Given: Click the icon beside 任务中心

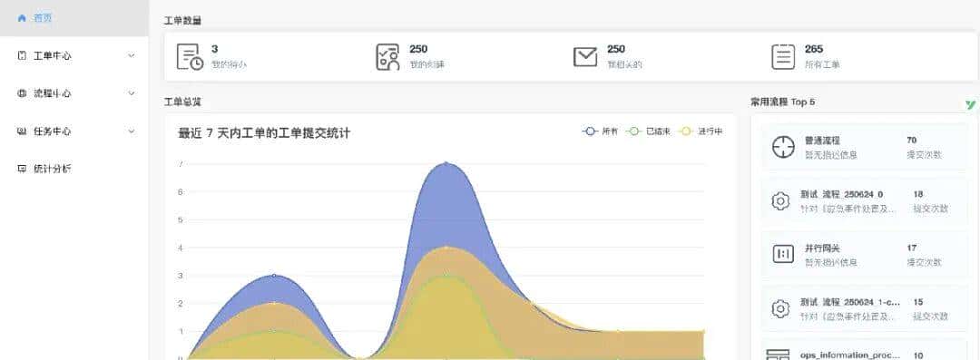Looking at the screenshot, I should [22, 131].
